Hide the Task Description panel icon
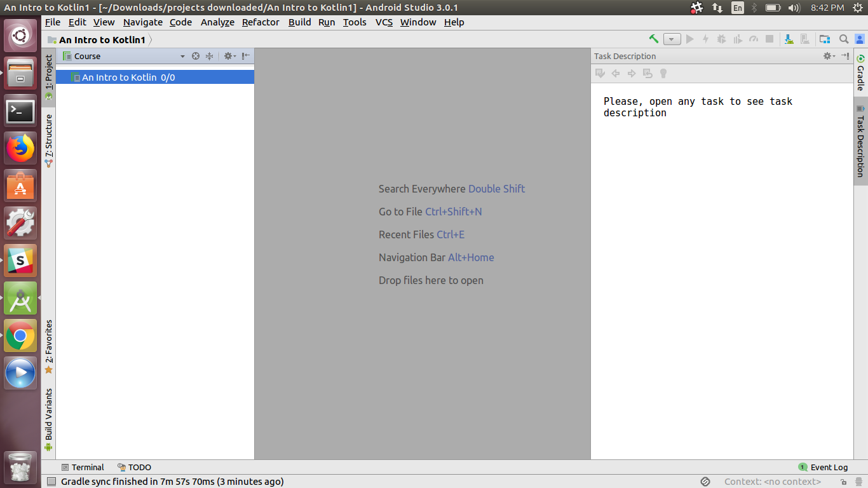This screenshot has width=868, height=488. [x=845, y=56]
